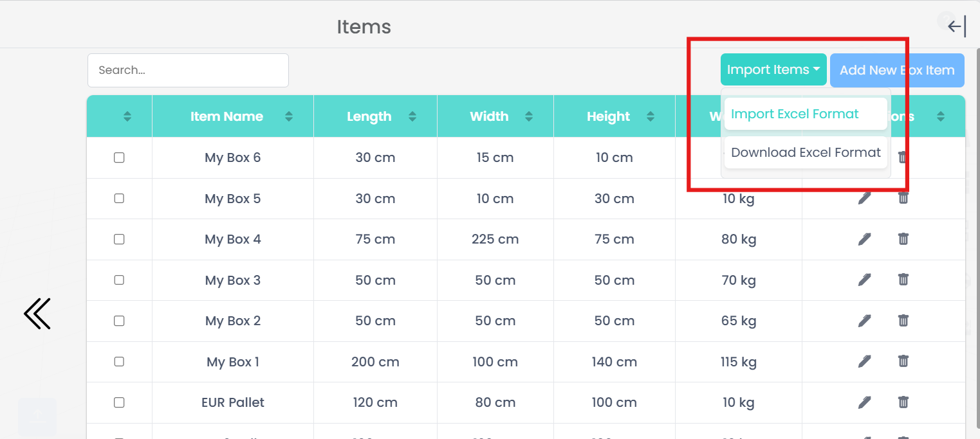The height and width of the screenshot is (439, 980).
Task: Sort by the Width column
Action: 529,116
